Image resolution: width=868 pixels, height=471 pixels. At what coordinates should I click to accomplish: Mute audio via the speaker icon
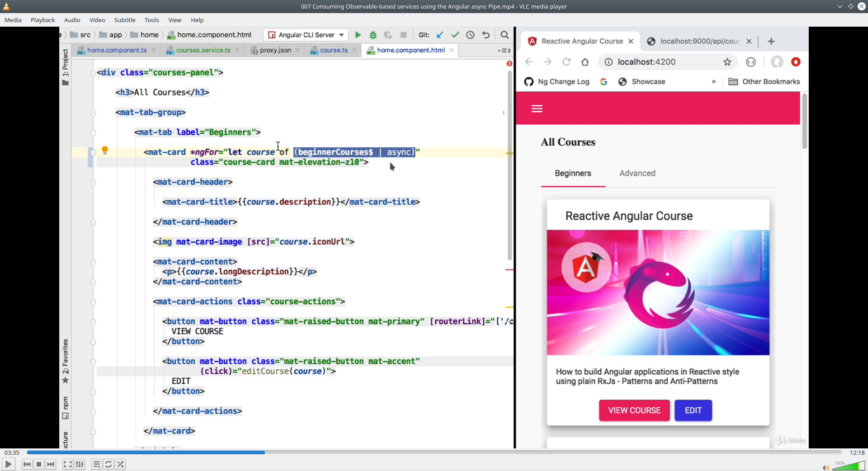[x=826, y=467]
